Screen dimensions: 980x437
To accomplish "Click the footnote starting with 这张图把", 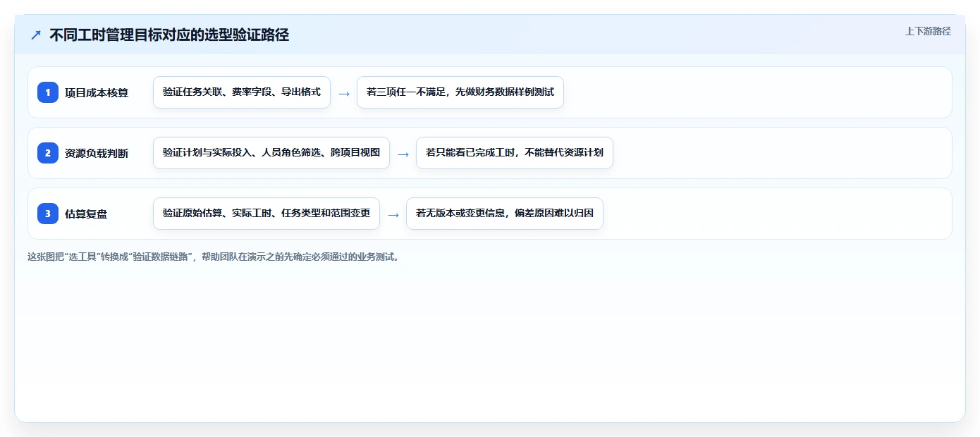I will [215, 257].
